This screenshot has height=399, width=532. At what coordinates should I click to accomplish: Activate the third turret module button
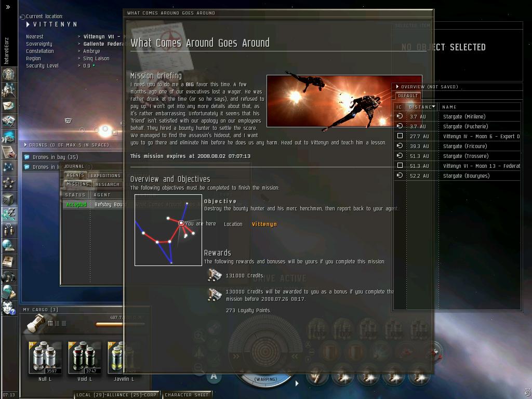pyautogui.click(x=368, y=376)
